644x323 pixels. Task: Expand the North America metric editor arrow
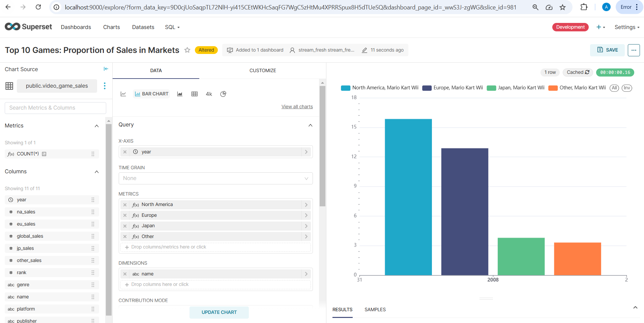point(306,205)
